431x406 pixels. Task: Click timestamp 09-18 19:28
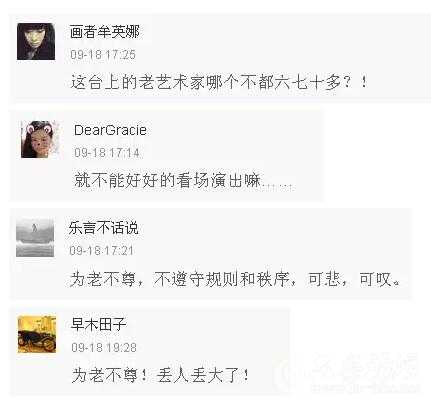click(x=104, y=347)
